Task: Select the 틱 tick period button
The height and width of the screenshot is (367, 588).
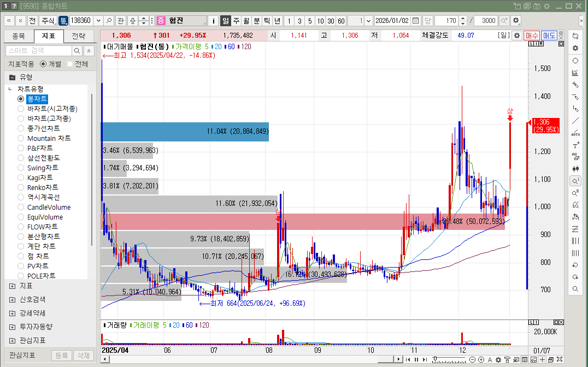Action: [x=267, y=21]
